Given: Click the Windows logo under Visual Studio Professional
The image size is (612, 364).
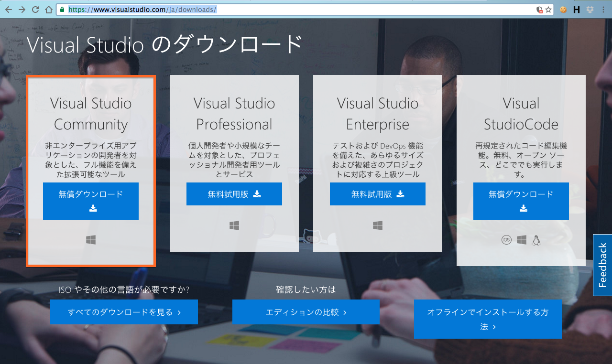Looking at the screenshot, I should (x=234, y=225).
